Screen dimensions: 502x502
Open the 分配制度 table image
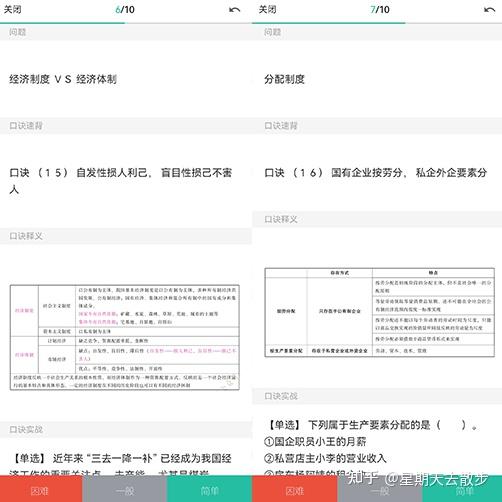(379, 312)
